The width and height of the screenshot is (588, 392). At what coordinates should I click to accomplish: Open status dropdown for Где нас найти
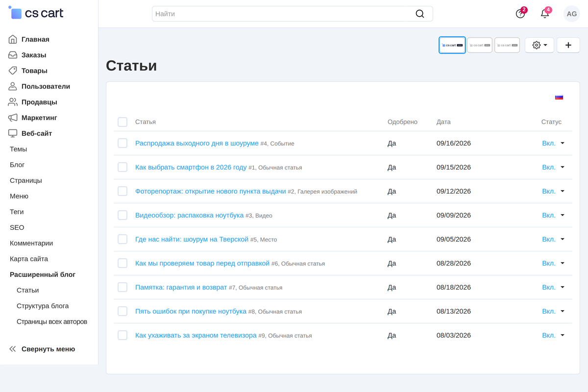click(x=553, y=239)
